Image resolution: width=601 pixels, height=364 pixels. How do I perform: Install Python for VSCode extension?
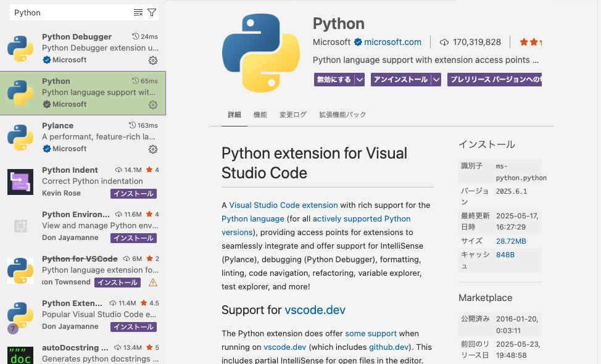pos(118,283)
